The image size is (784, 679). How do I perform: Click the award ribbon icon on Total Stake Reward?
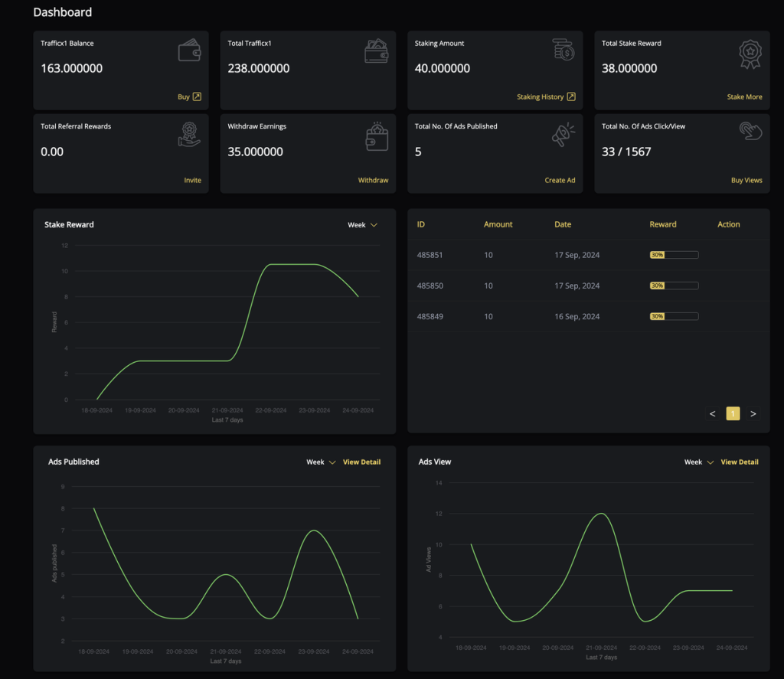click(750, 53)
